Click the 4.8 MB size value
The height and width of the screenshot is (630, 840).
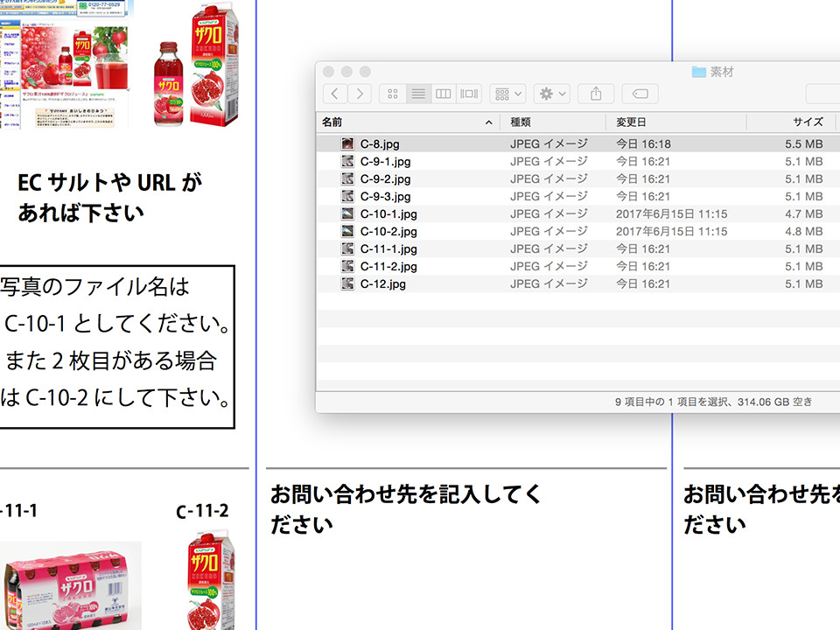pyautogui.click(x=803, y=231)
